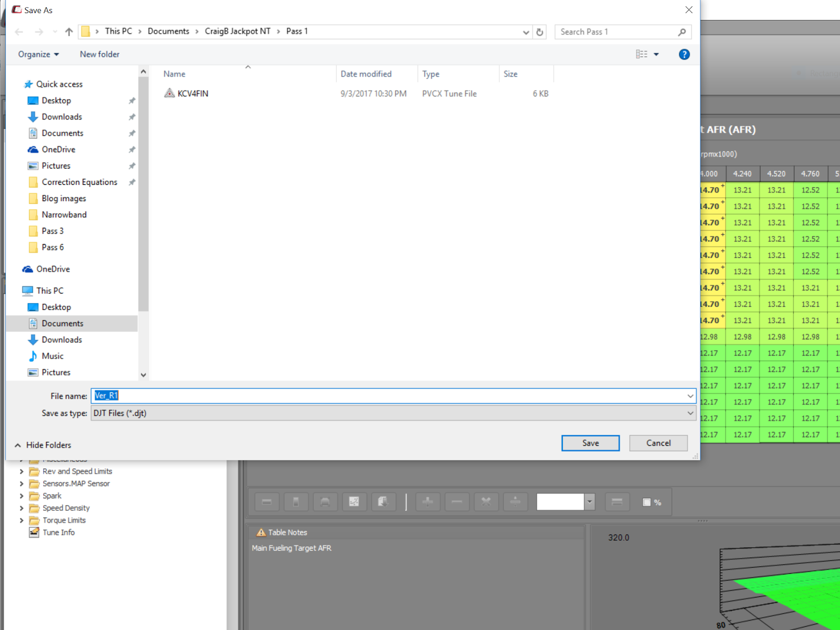The image size is (840, 630).
Task: Click Documents in the breadcrumb path
Action: [169, 31]
